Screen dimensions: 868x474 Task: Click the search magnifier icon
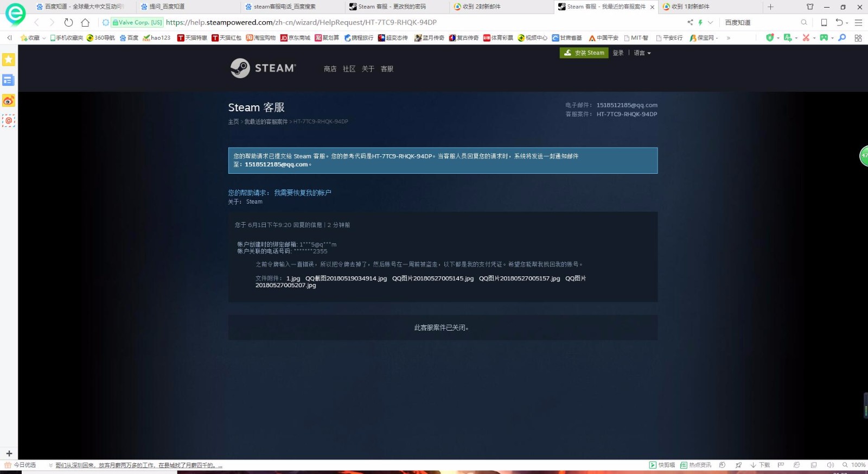[x=804, y=22]
